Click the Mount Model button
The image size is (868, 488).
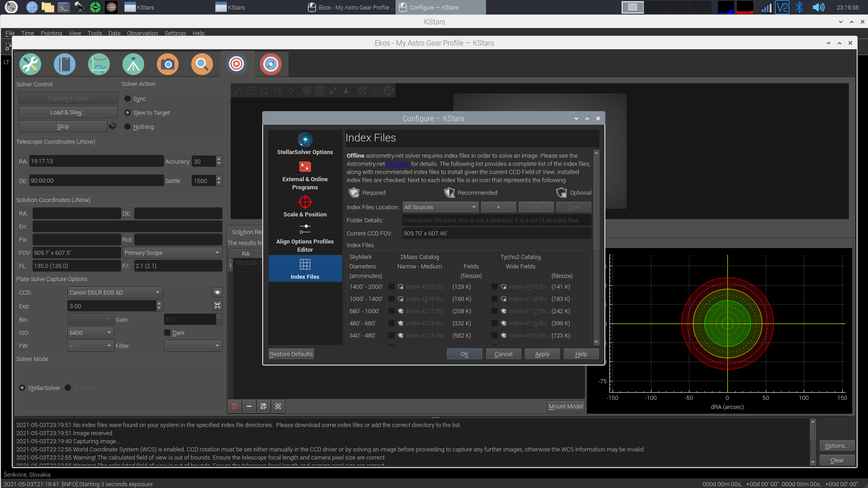(x=566, y=406)
